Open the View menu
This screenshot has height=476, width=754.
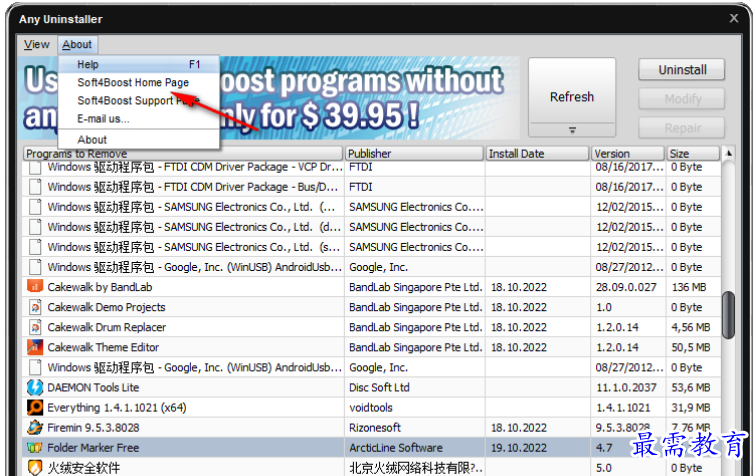37,45
